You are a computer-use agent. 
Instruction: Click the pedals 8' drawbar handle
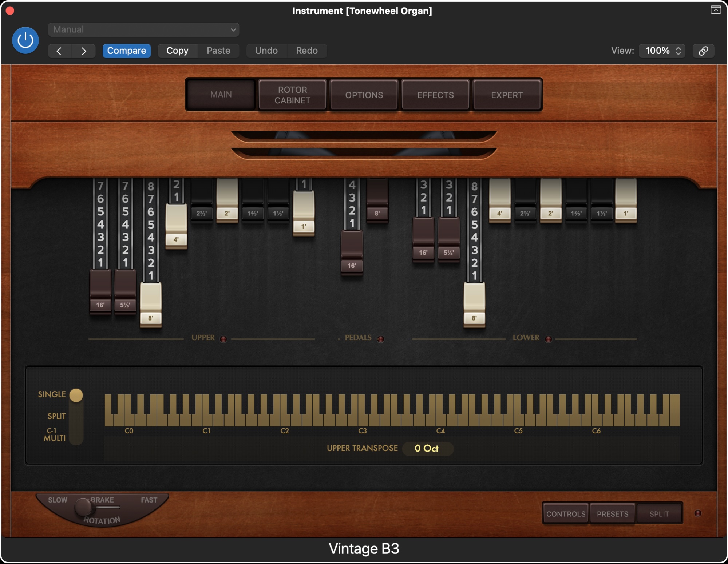[x=377, y=200]
